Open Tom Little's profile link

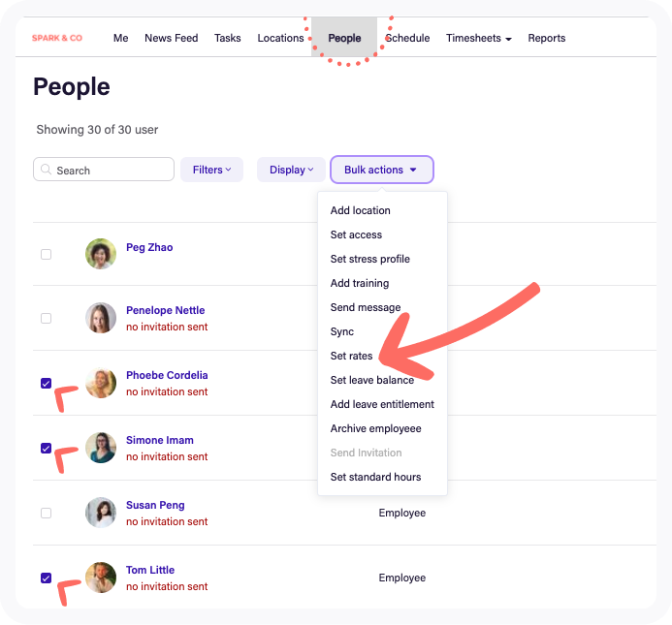click(150, 570)
